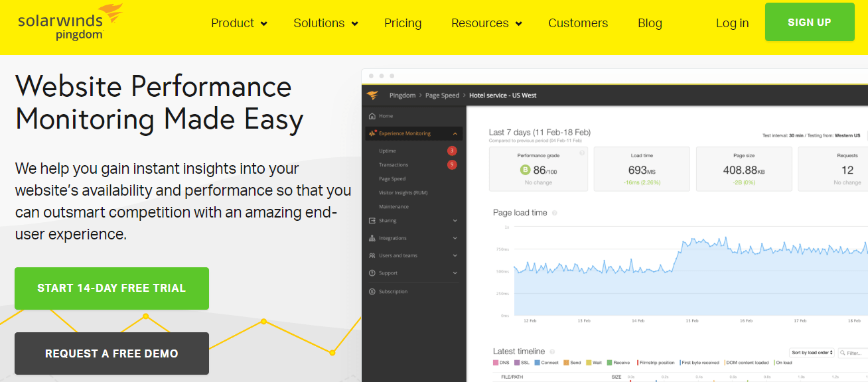This screenshot has width=868, height=382.
Task: Open the Blog page
Action: [650, 23]
